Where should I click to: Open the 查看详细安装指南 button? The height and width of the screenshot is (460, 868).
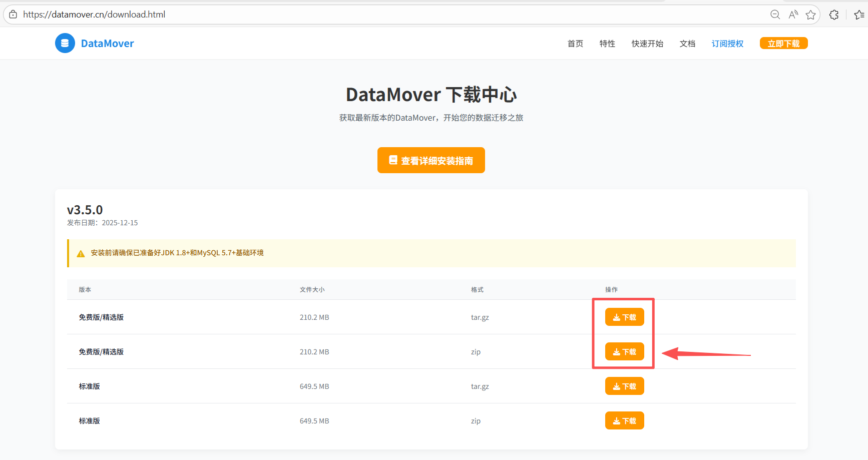point(431,160)
